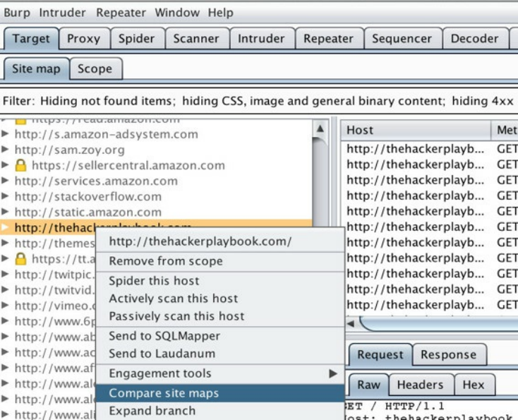Select http://services.amazon.com in the tree
This screenshot has width=518, height=420.
coord(96,181)
